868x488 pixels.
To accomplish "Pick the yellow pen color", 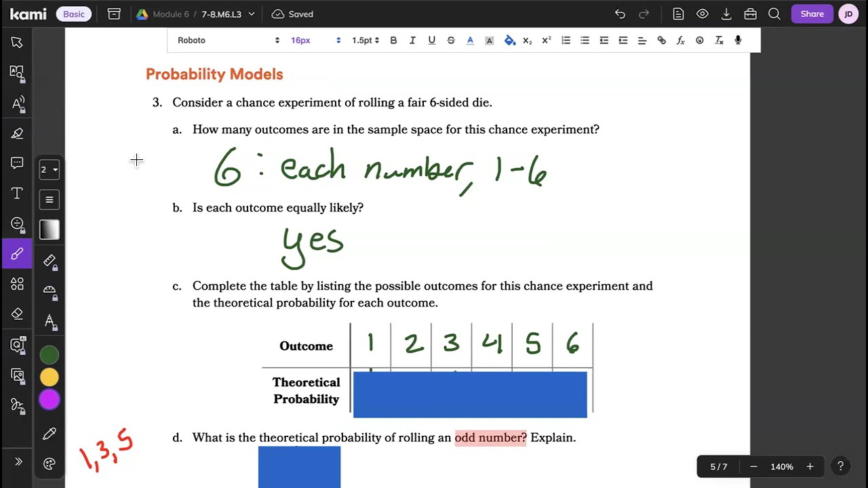I will (49, 377).
